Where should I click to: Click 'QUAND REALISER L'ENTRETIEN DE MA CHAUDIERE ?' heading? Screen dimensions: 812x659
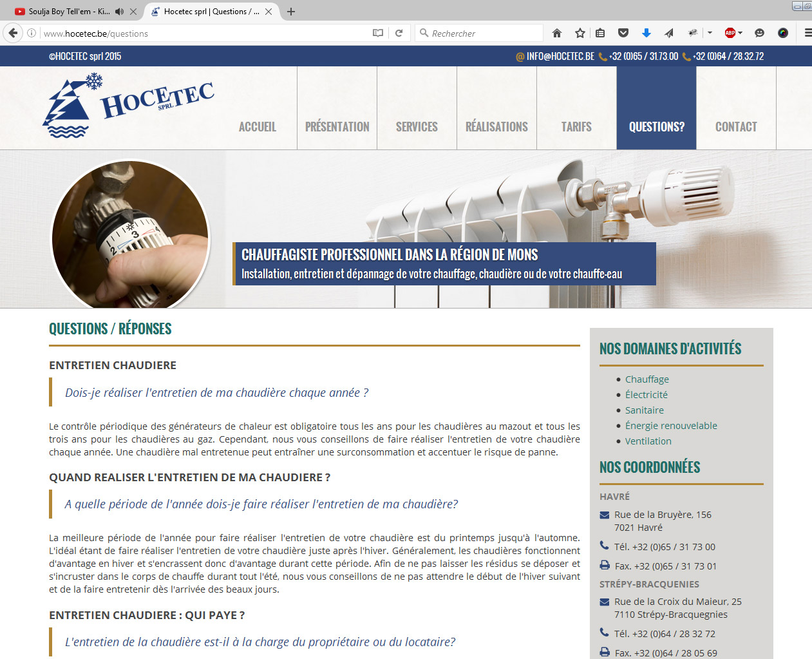point(190,477)
